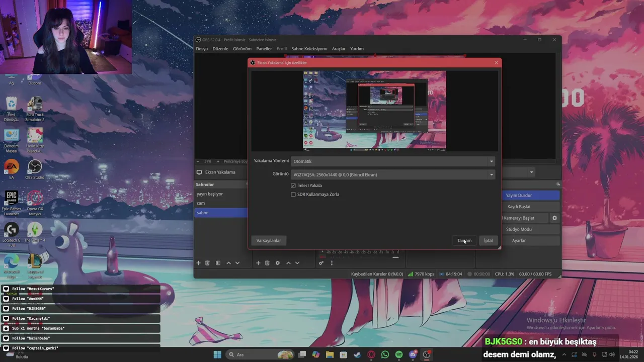Click Discord icon in taskbar

pos(413,354)
